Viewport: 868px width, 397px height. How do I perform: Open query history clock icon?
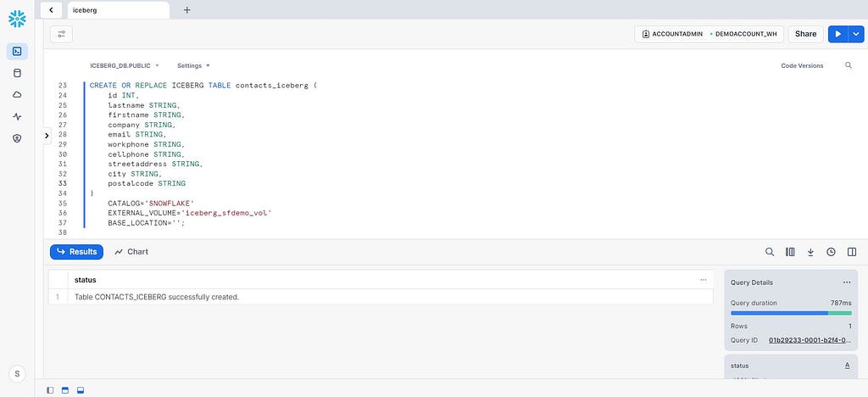[x=831, y=252]
